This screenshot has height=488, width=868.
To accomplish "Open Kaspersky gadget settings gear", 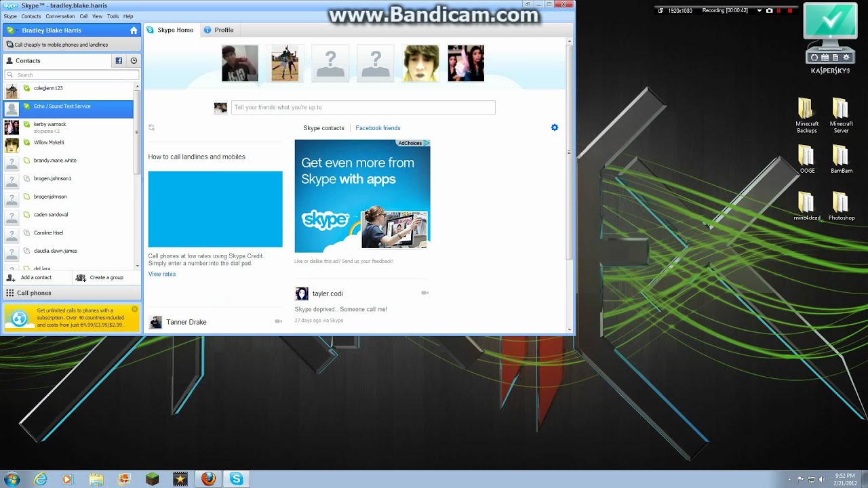I will 846,58.
